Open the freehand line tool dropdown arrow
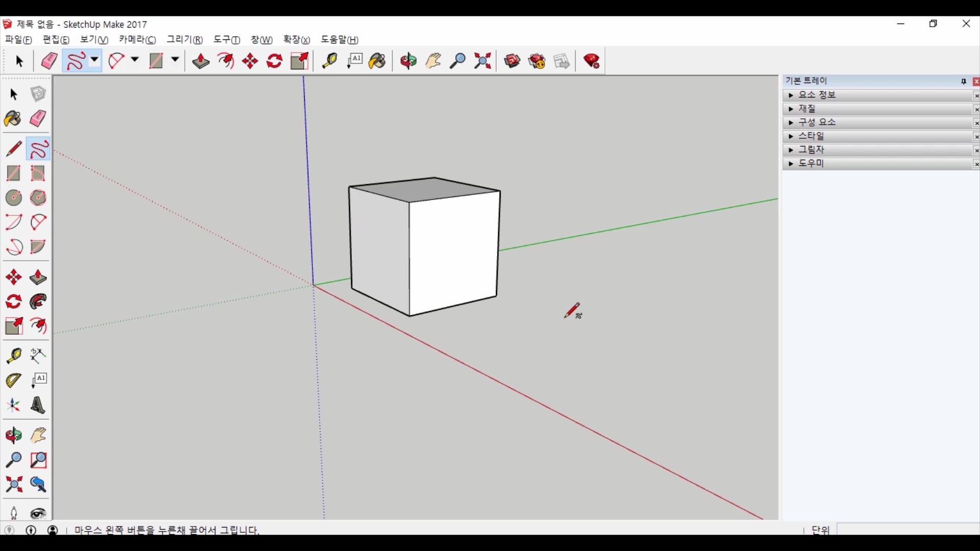Viewport: 980px width, 551px height. point(94,60)
